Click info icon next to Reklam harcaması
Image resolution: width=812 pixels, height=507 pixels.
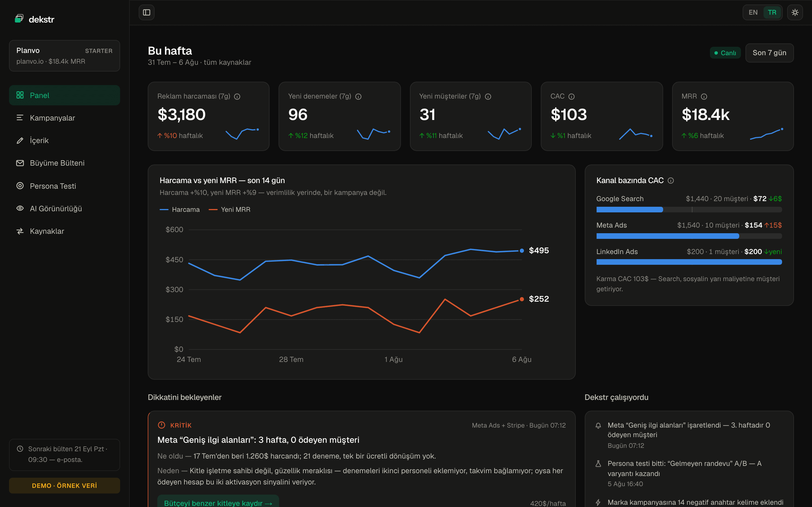tap(237, 97)
